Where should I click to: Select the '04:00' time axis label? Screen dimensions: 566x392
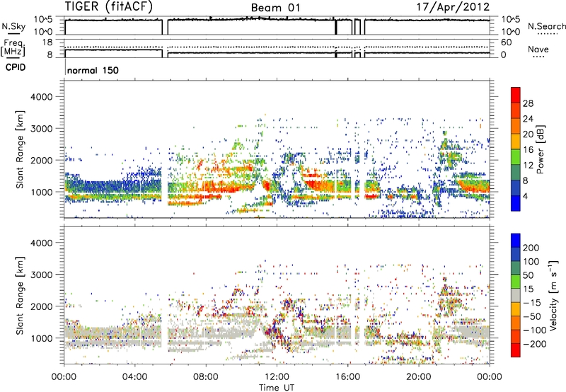pos(134,377)
